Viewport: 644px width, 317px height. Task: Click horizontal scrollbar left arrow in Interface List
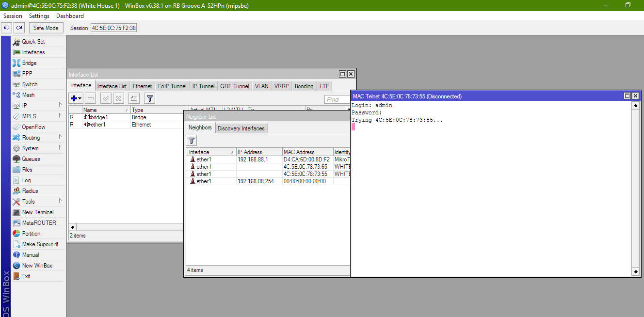point(73,227)
